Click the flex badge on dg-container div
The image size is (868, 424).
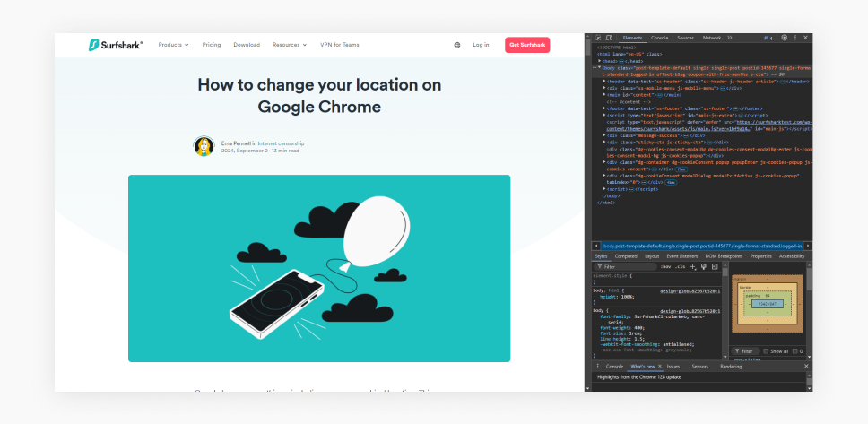click(681, 169)
